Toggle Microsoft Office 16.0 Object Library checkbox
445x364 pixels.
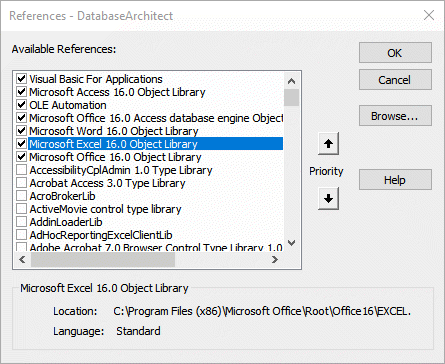tap(22, 157)
